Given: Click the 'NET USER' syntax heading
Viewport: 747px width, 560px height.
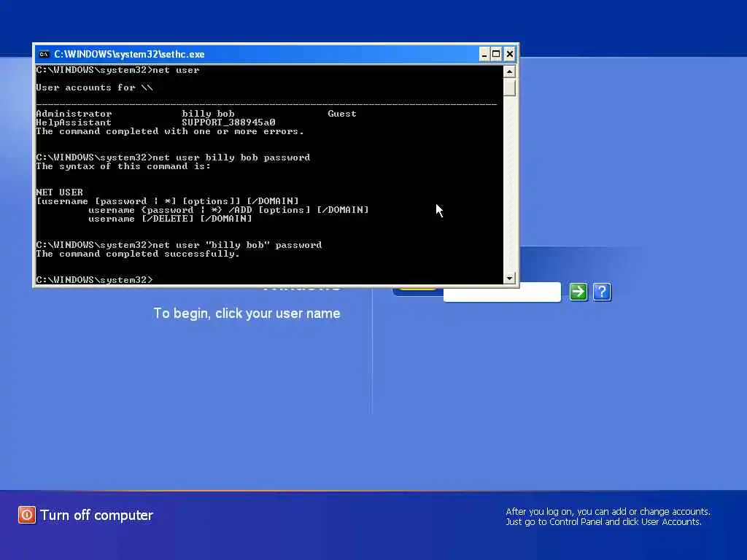Looking at the screenshot, I should pyautogui.click(x=60, y=192).
